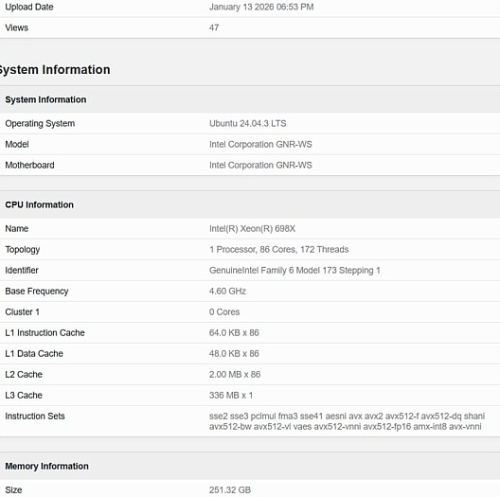The image size is (500, 497).
Task: Click the CPU Information section header
Action: (x=39, y=205)
